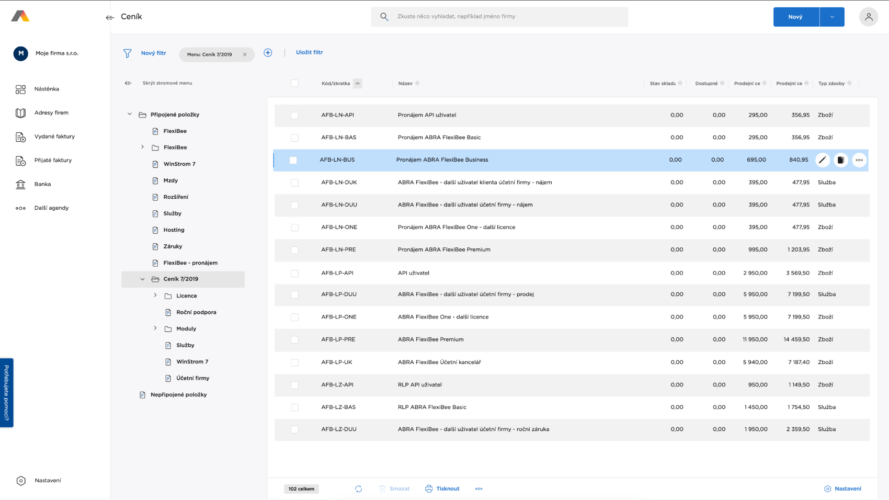Sort by the Kód/zkratka column header
Screen dimensions: 889x500
click(x=335, y=83)
